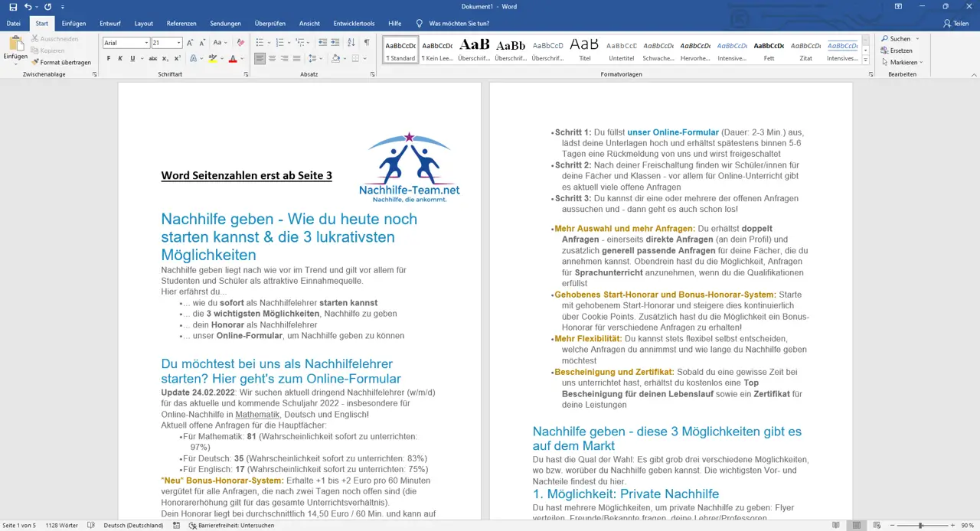The width and height of the screenshot is (980, 531).
Task: Switch to the Referenzen tab
Action: [181, 24]
